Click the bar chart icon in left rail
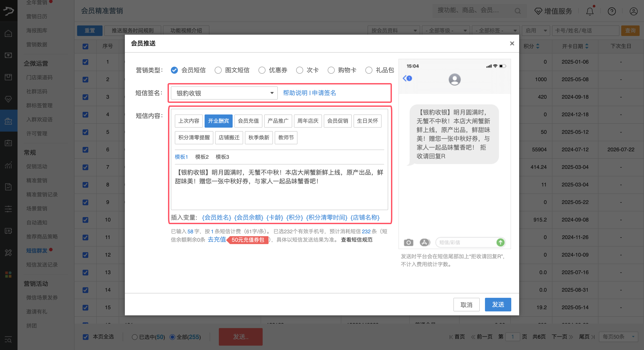644x350 pixels. (9, 165)
